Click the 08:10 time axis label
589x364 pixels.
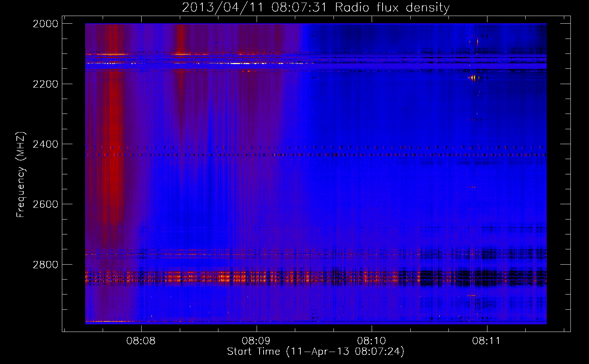pos(371,341)
